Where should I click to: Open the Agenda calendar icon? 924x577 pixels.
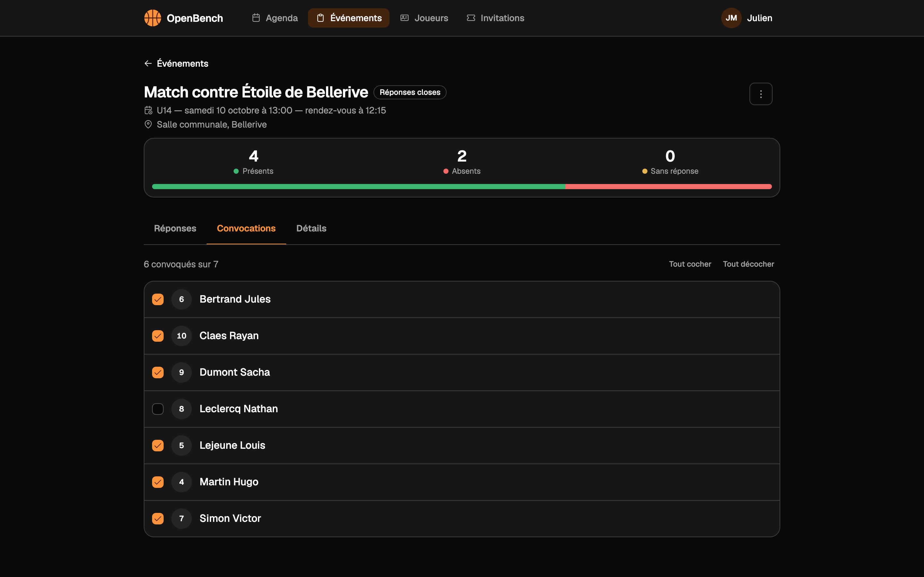[x=256, y=18]
